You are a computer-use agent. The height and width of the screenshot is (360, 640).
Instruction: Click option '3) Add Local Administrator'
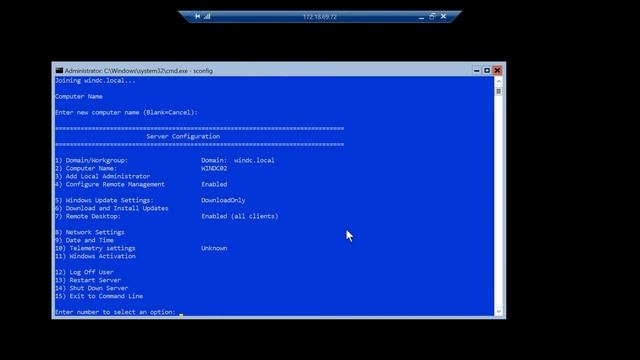point(102,176)
